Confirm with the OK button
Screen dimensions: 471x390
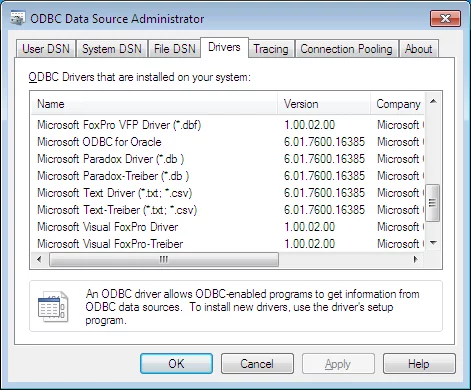(x=176, y=364)
